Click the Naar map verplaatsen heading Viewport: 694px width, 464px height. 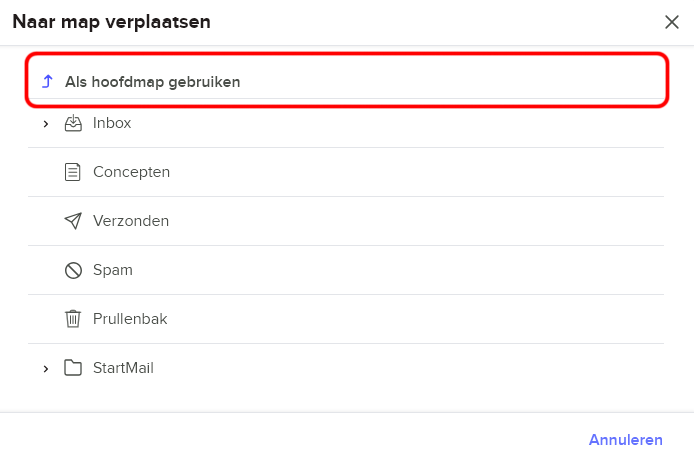click(112, 22)
